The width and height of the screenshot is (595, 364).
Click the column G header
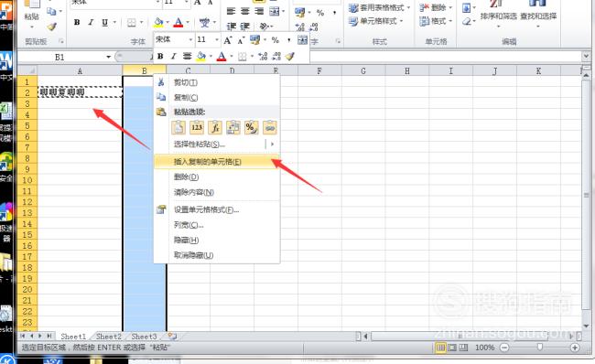click(363, 70)
